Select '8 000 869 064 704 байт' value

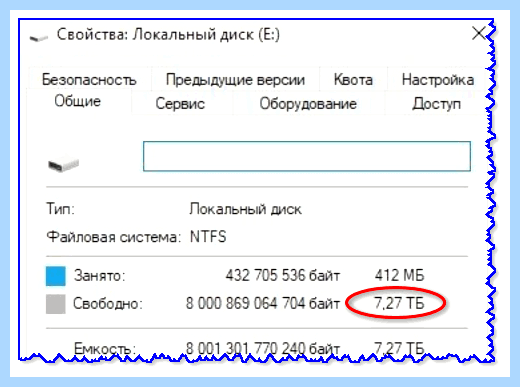tap(263, 303)
